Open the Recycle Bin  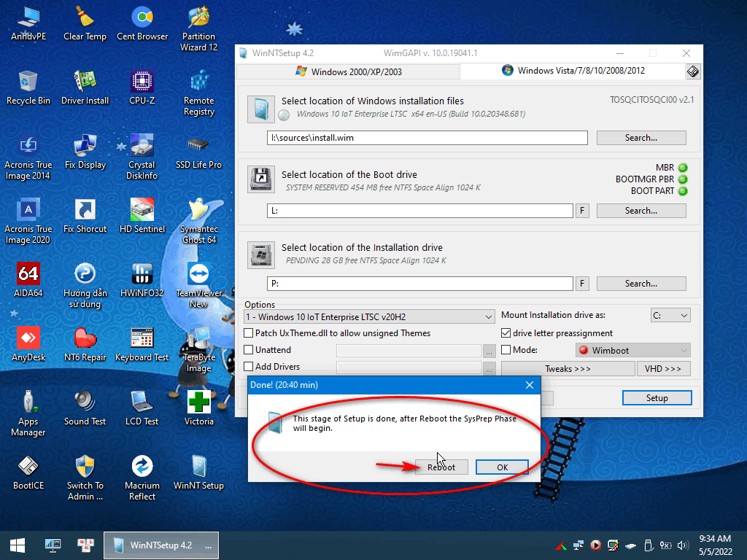tap(28, 87)
